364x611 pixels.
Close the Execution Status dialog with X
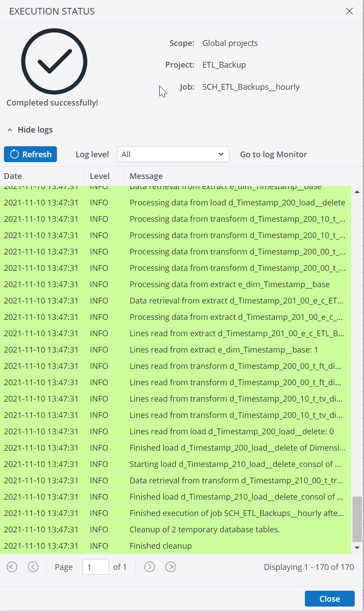pos(349,11)
